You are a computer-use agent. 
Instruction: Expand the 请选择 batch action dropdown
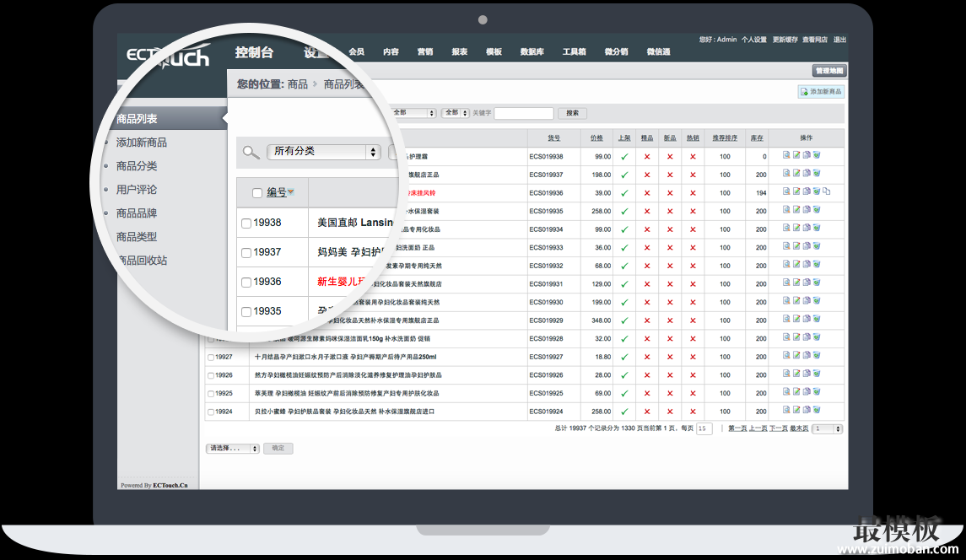[233, 449]
